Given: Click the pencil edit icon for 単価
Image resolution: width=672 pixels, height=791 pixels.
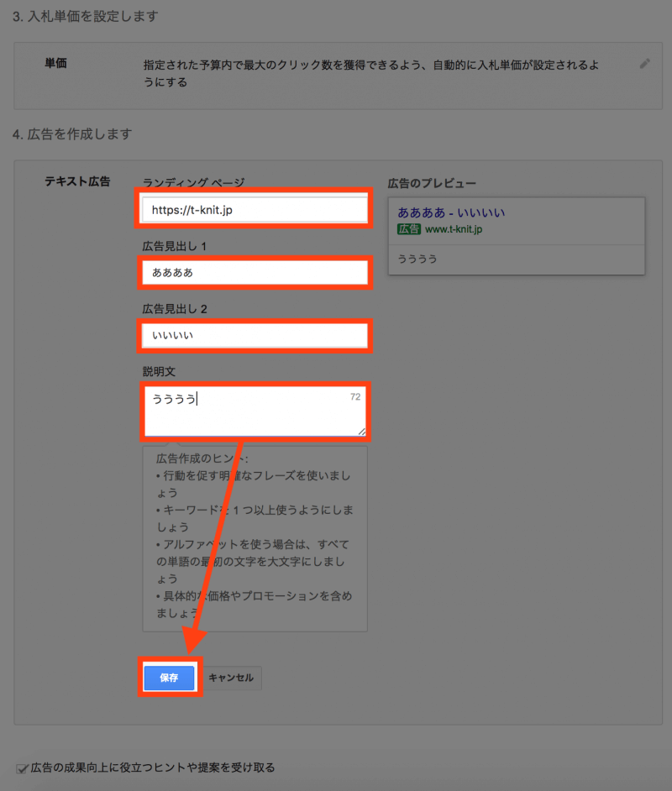Looking at the screenshot, I should pyautogui.click(x=644, y=64).
